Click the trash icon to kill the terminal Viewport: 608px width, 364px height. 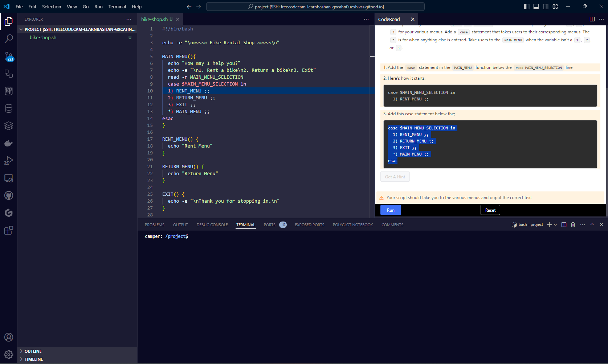(x=573, y=224)
